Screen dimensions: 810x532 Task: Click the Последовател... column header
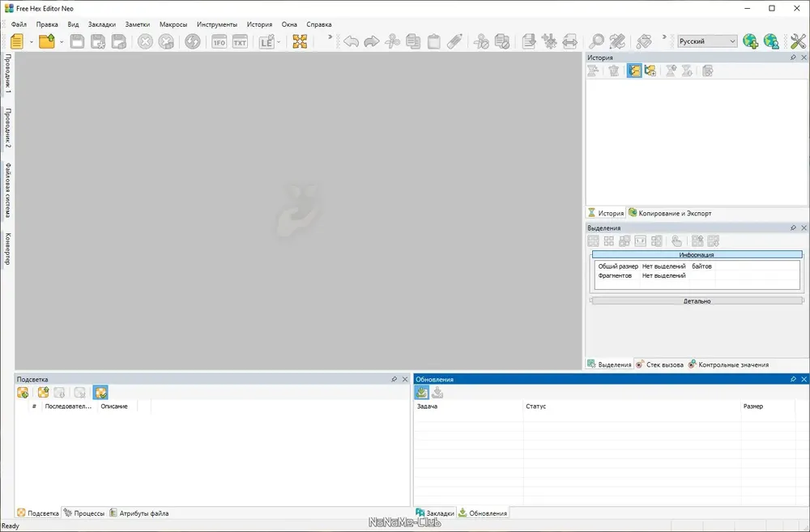tap(68, 406)
